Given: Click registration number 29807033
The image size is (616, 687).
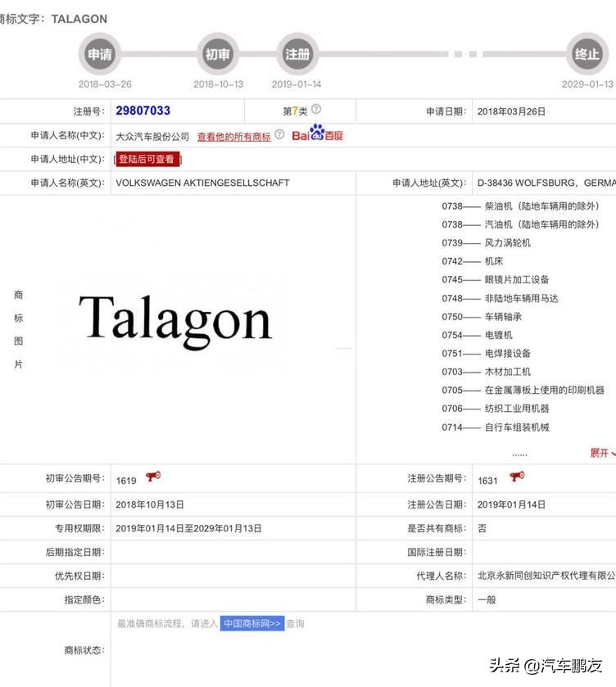Looking at the screenshot, I should click(x=143, y=111).
